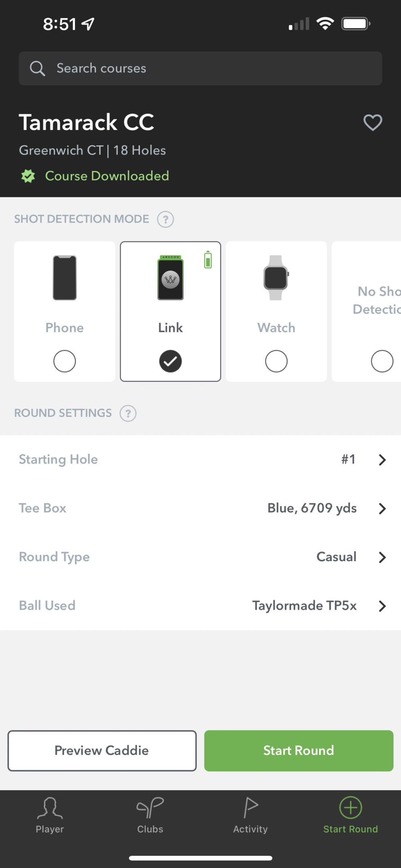The height and width of the screenshot is (868, 401).
Task: Open the Tee Box selection
Action: (x=200, y=508)
